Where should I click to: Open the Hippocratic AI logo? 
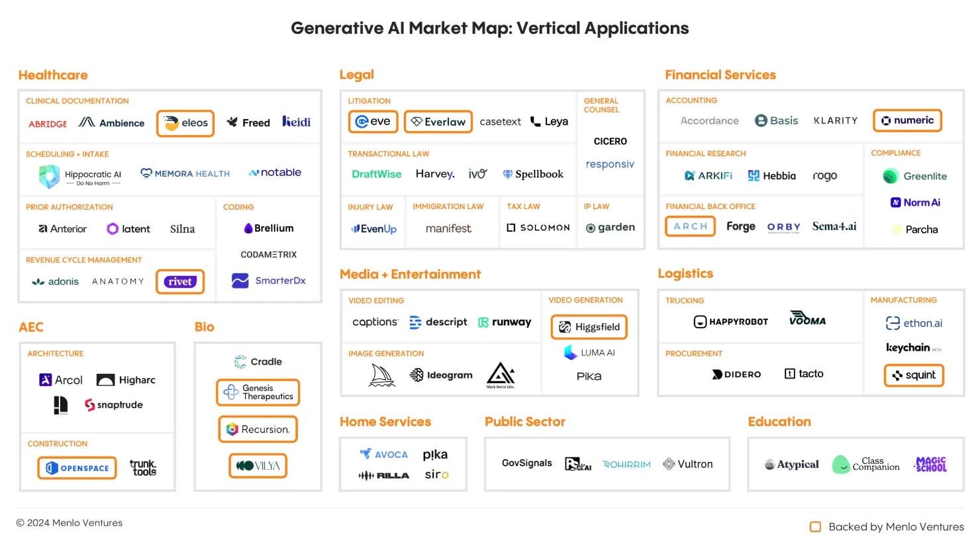tap(80, 176)
